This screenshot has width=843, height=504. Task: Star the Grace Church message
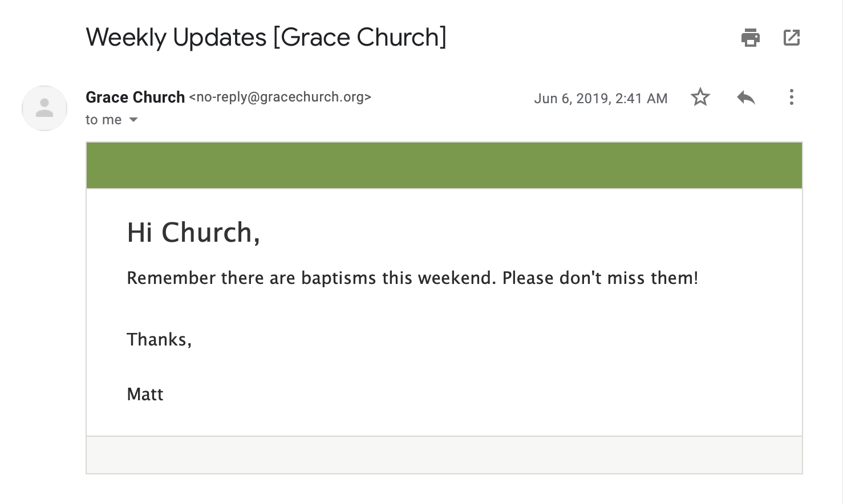click(700, 97)
